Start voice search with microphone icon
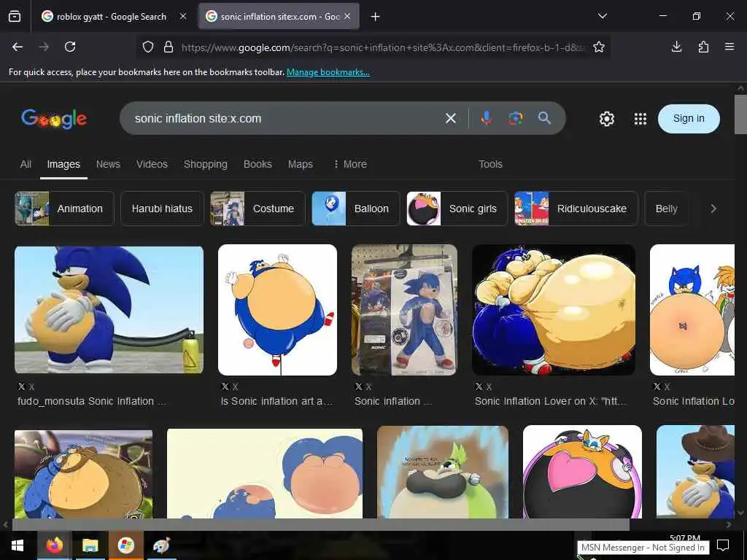Screen dimensions: 747x560 [486, 118]
